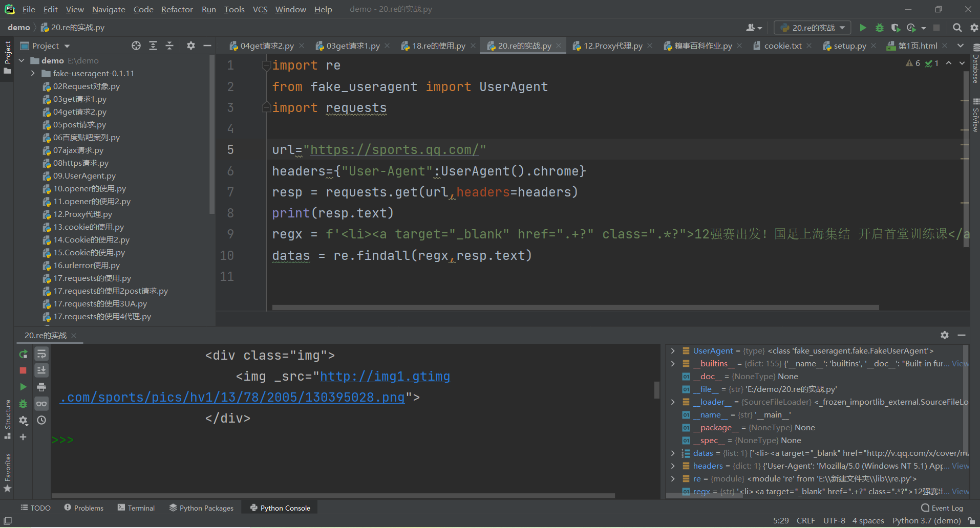Toggle show variables glasses button
This screenshot has width=980, height=528.
[x=41, y=404]
